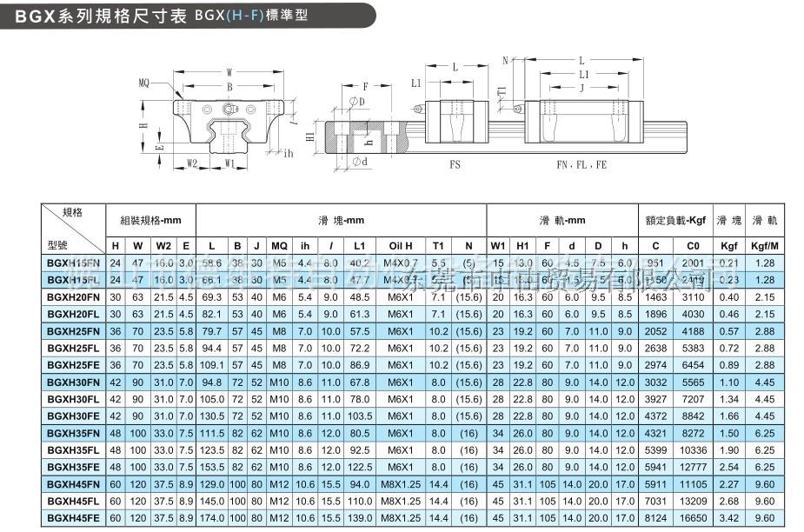The height and width of the screenshot is (532, 804).
Task: Select the L1 value 103.5
Action: [360, 416]
